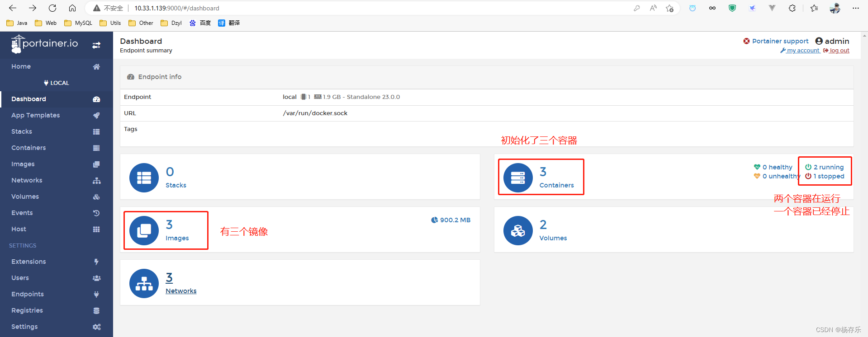Click the large Containers circle icon

518,178
